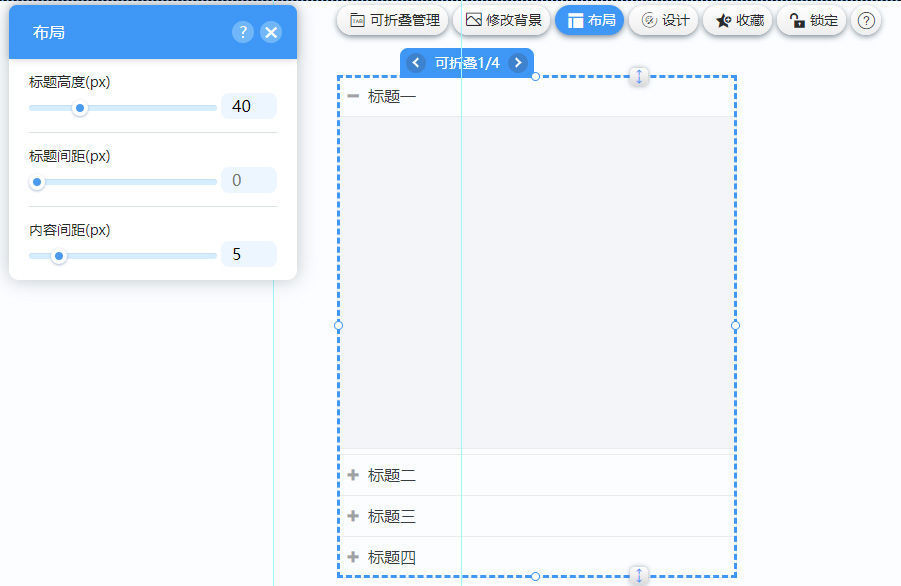Click the help icon in 布局 panel header
901x586 pixels.
(x=243, y=32)
